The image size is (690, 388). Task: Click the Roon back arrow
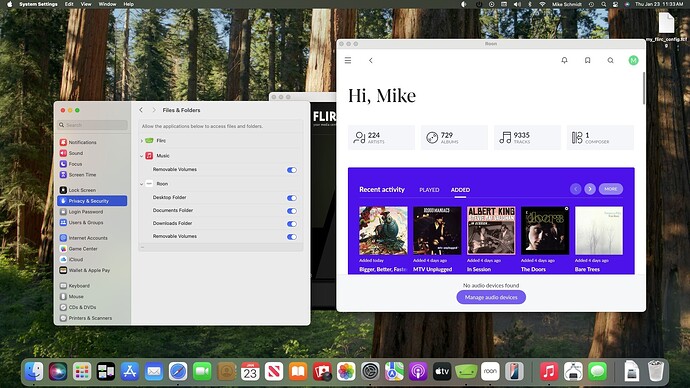click(371, 60)
